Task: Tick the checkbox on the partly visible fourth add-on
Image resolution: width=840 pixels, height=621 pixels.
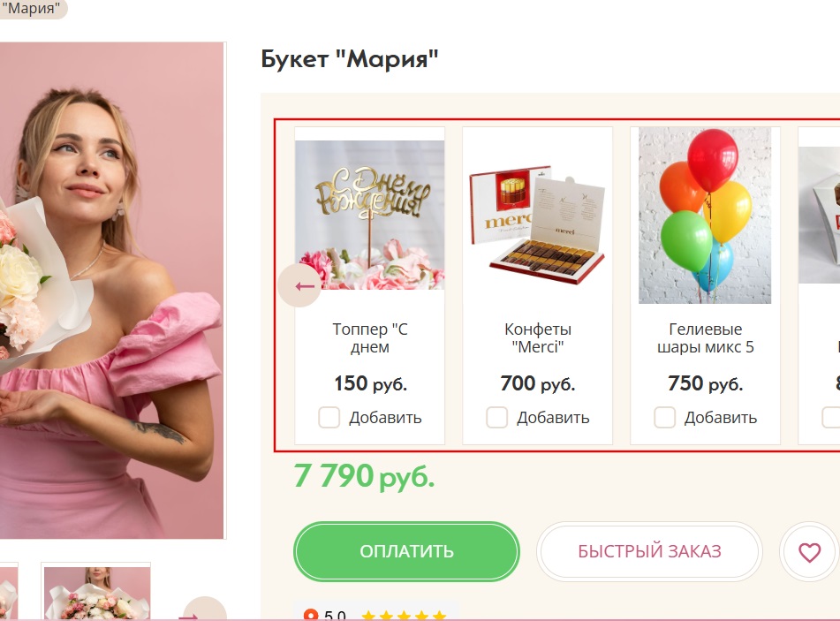Action: [831, 418]
